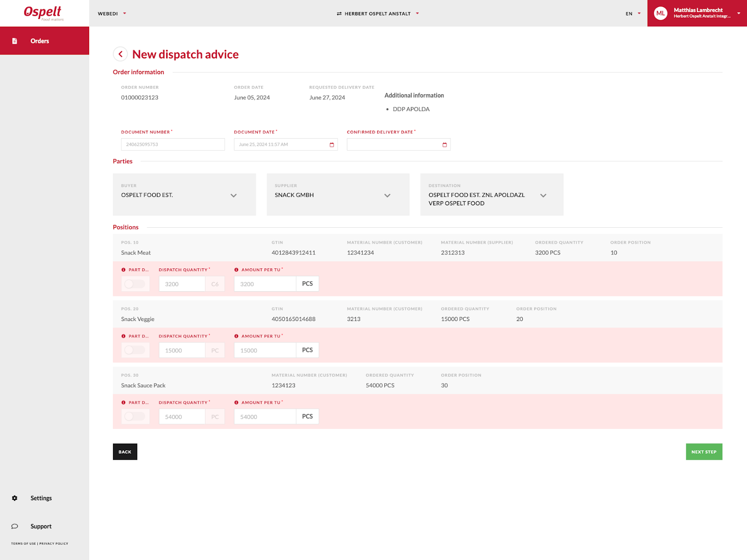Open the EN language selector

(x=633, y=14)
